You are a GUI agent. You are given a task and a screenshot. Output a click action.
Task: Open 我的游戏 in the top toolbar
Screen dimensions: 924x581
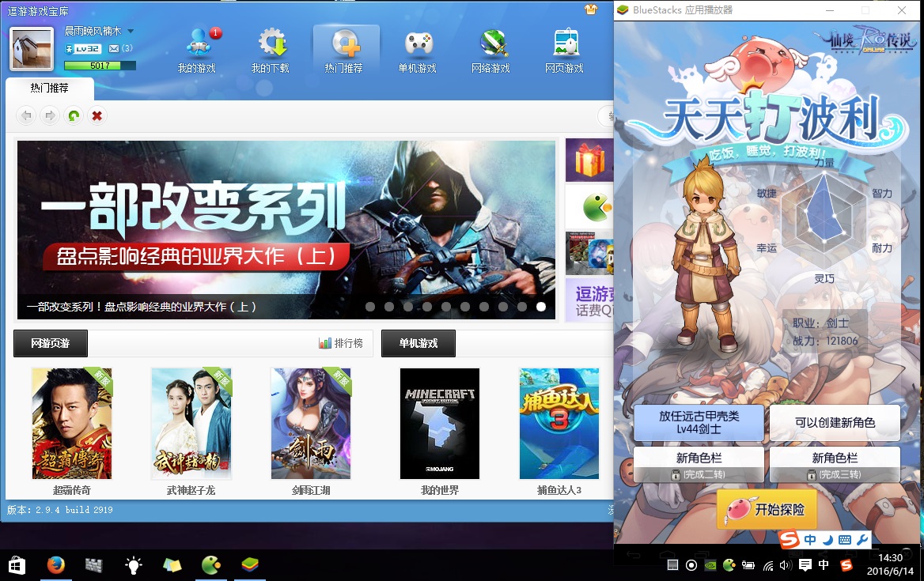click(197, 51)
